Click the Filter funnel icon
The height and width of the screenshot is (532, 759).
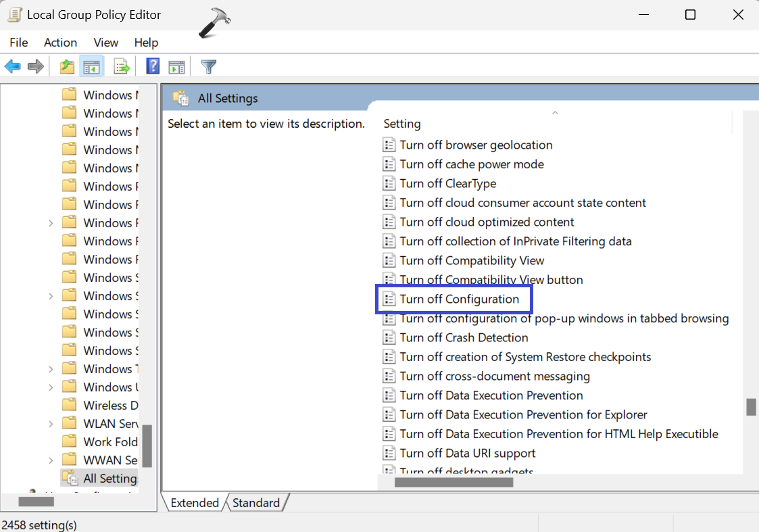point(209,66)
